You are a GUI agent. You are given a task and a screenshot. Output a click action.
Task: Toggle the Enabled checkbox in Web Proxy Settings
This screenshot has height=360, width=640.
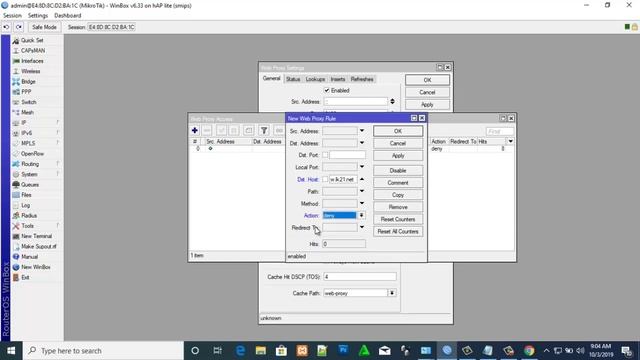(327, 90)
